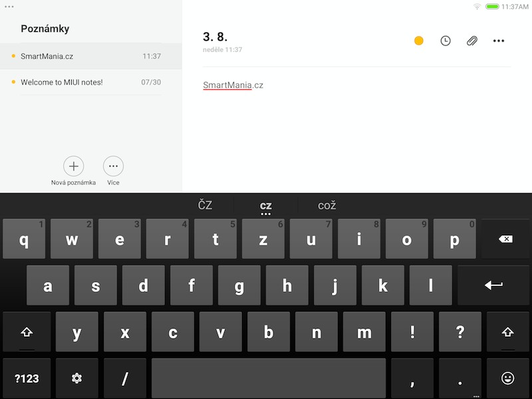Tap the q key
The height and width of the screenshot is (399, 532).
[x=24, y=239]
